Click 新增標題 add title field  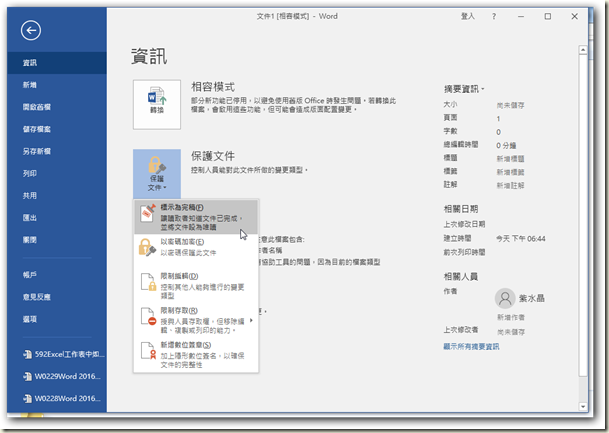click(x=510, y=159)
